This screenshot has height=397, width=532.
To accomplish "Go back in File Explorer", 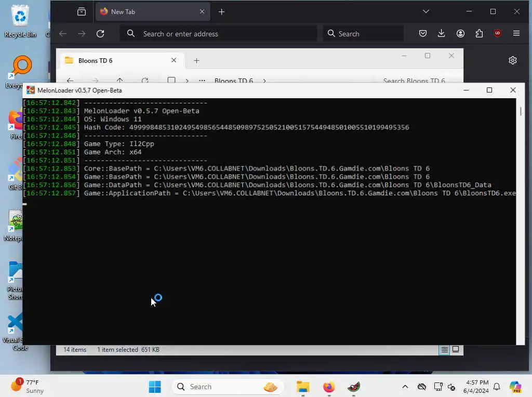I will tap(70, 81).
